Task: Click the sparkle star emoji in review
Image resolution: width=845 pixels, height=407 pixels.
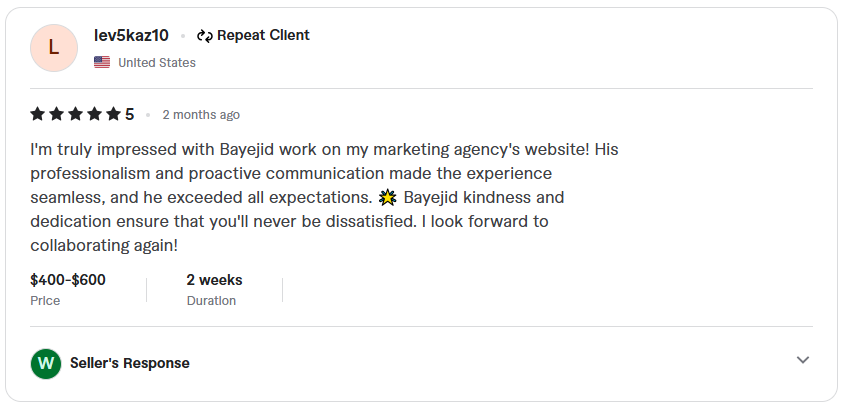Action: pyautogui.click(x=387, y=198)
